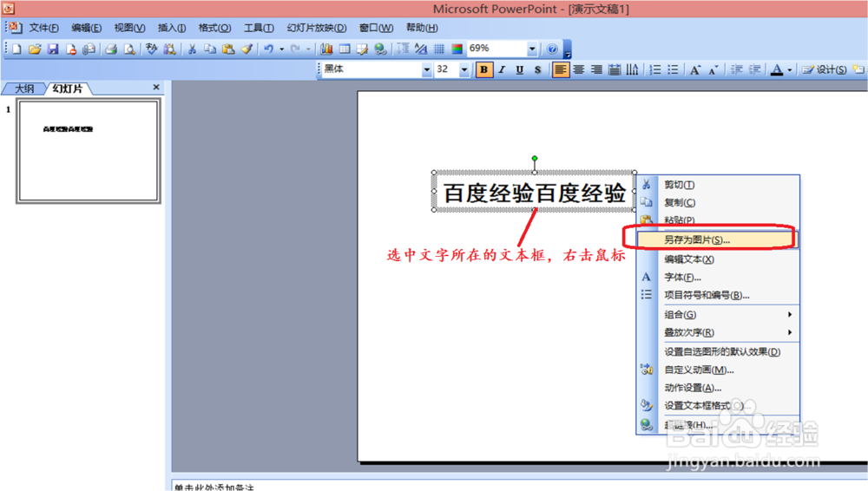Viewport: 868px width, 491px height.
Task: Activate the Format Painter brush
Action: pos(247,49)
